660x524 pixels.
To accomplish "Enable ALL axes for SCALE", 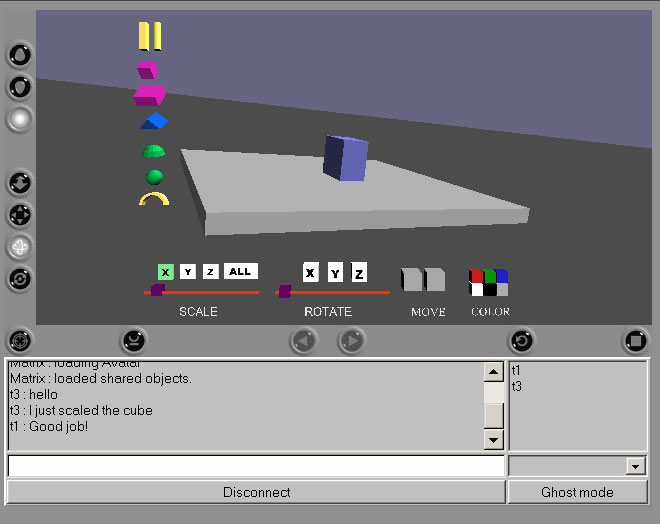I will 240,272.
